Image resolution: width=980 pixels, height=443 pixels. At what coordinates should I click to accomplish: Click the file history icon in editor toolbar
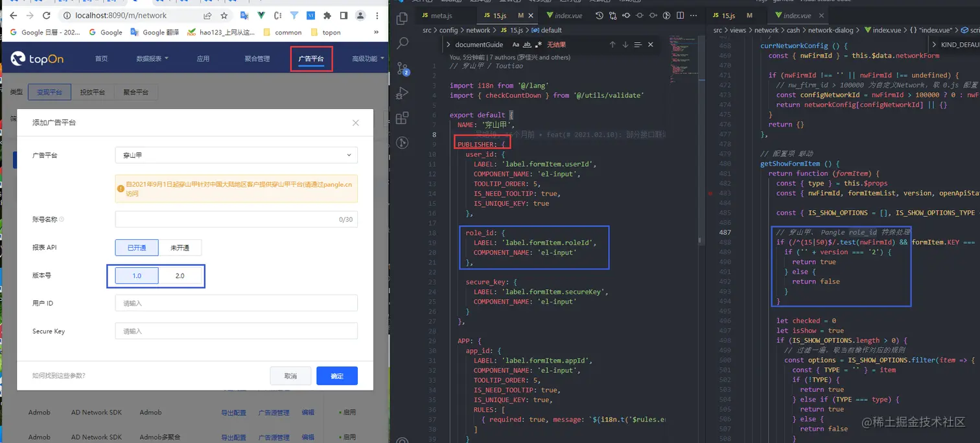point(600,15)
